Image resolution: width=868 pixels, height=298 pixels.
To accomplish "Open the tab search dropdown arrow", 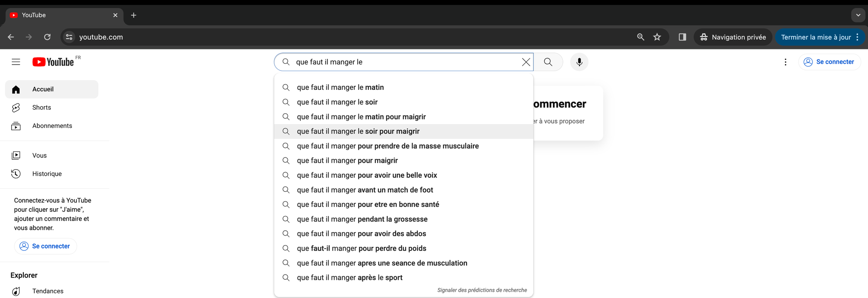I will (x=858, y=15).
